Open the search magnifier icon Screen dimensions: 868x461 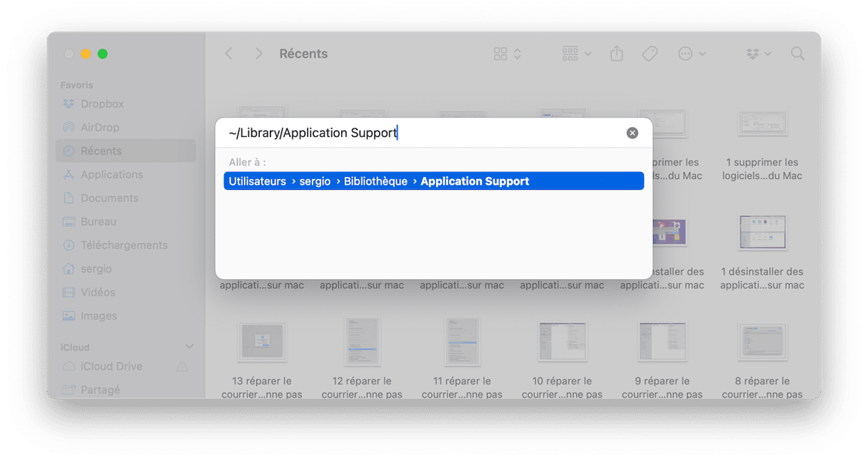[x=797, y=54]
